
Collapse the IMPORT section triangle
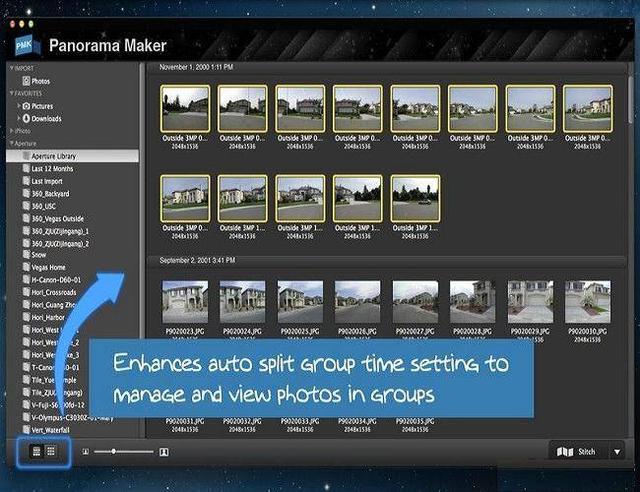pos(12,68)
